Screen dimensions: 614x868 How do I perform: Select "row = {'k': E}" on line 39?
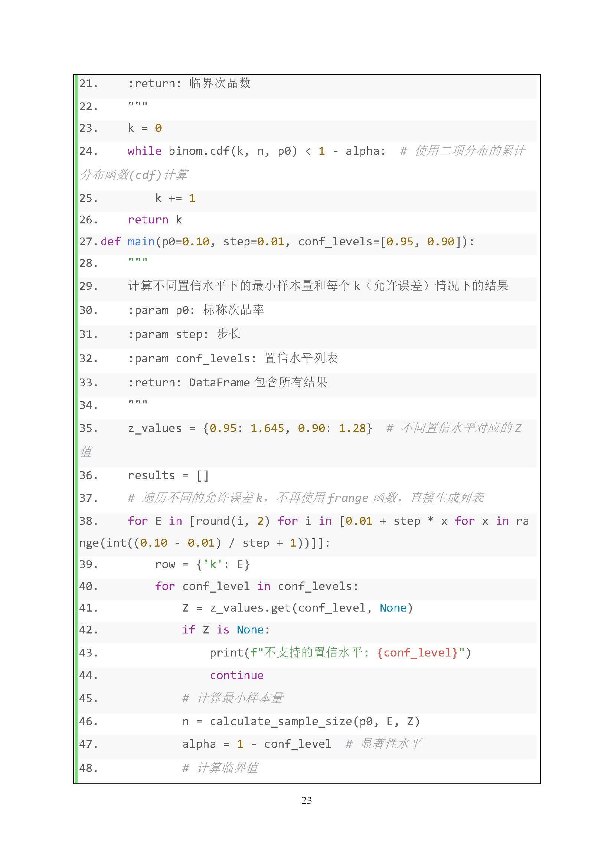point(202,564)
